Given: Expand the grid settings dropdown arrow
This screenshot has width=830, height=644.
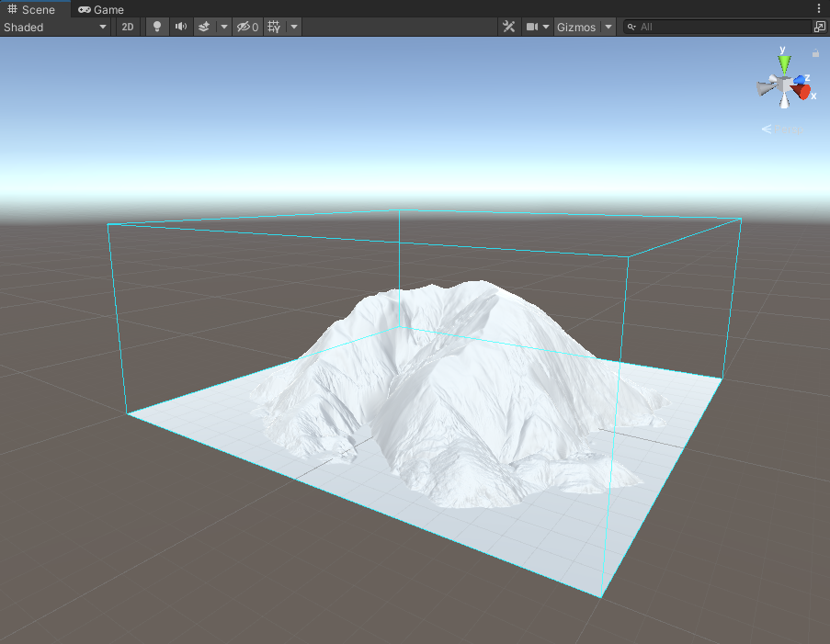Looking at the screenshot, I should 294,27.
